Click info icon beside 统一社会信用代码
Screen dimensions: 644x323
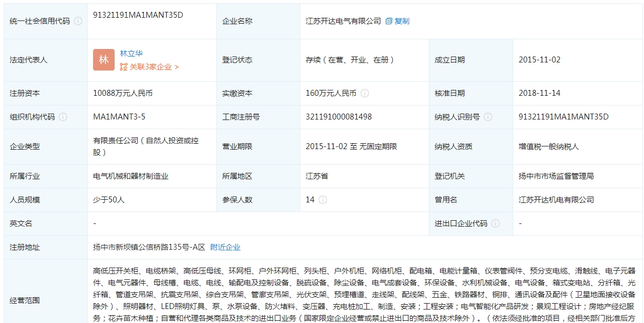(x=78, y=21)
